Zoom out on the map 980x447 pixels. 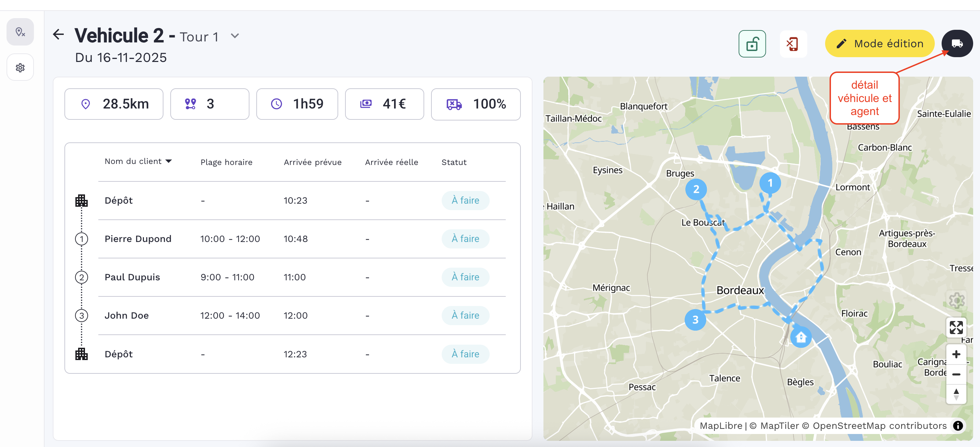coord(956,374)
